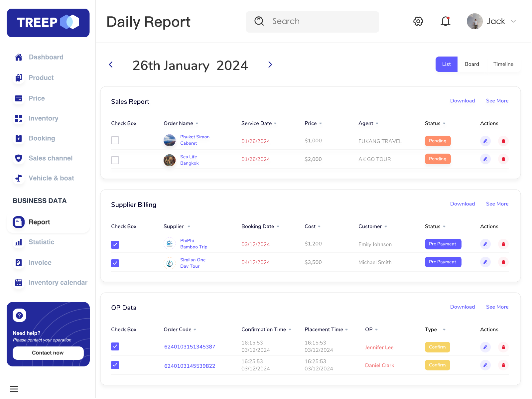The image size is (532, 399).
Task: See More of Supplier Billing
Action: click(x=497, y=204)
